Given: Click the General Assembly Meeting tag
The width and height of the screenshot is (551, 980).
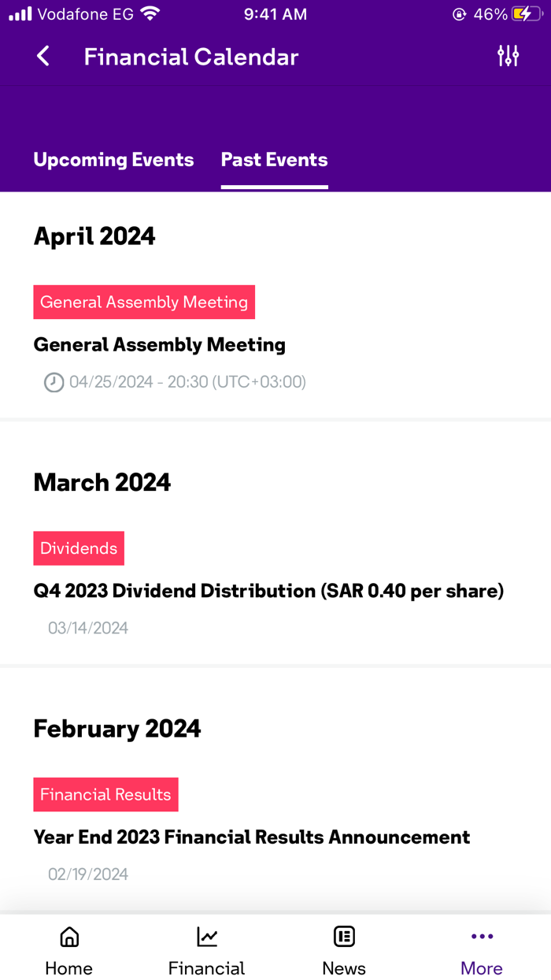Looking at the screenshot, I should click(x=144, y=302).
